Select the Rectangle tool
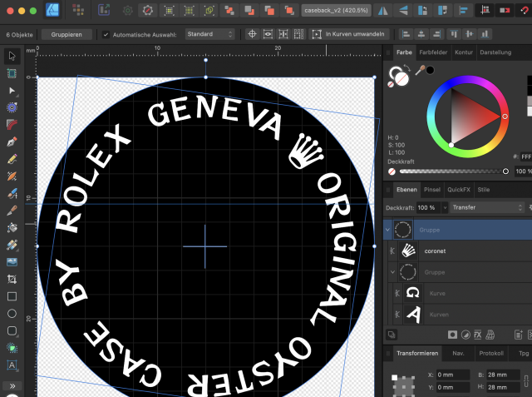 coord(12,296)
